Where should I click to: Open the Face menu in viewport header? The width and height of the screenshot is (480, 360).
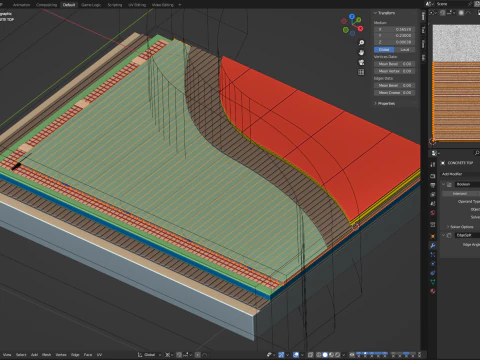88,355
